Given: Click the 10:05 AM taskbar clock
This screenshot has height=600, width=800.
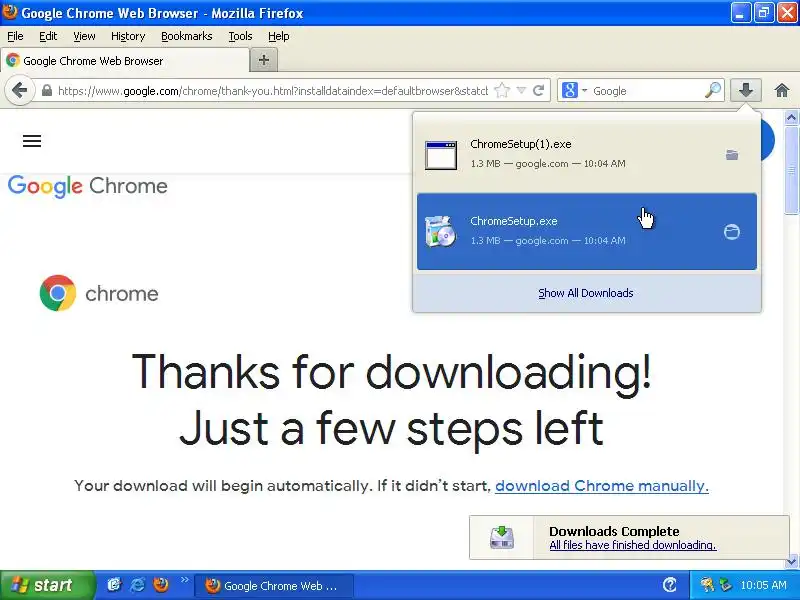Looking at the screenshot, I should click(x=763, y=585).
